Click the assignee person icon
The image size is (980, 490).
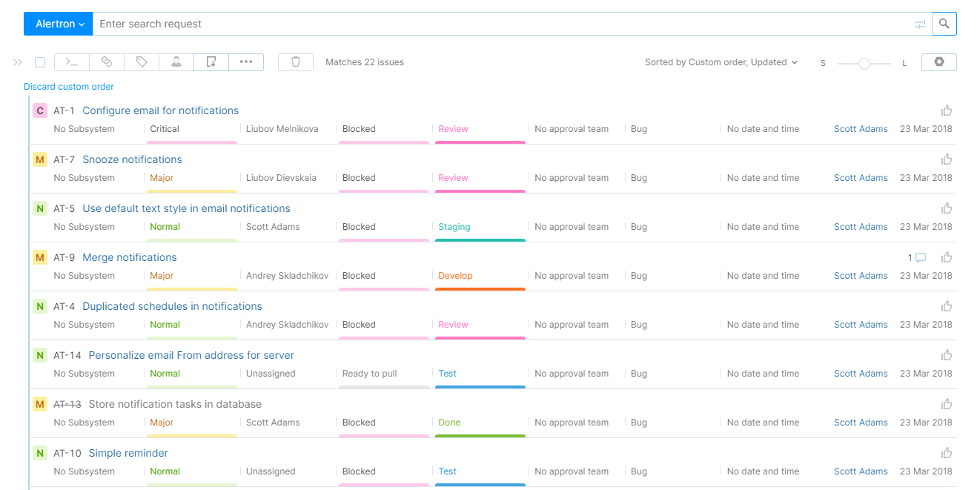(176, 62)
